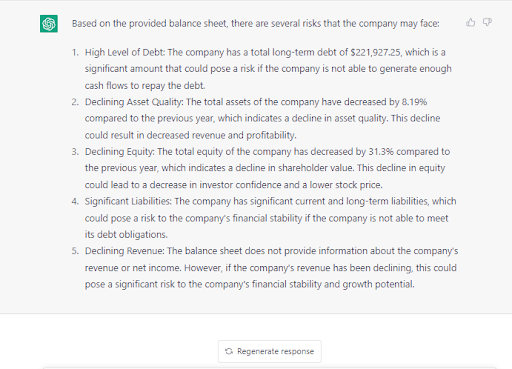This screenshot has height=369, width=512.
Task: Click the "Declining Equity" heading text
Action: [120, 152]
